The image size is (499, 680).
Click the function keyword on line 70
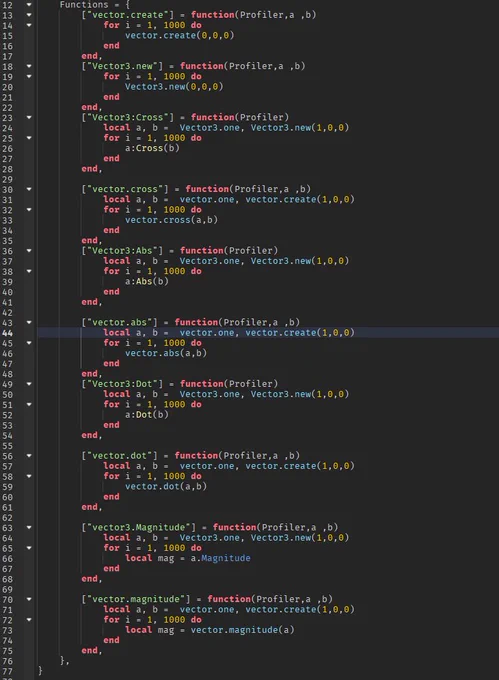coord(228,599)
